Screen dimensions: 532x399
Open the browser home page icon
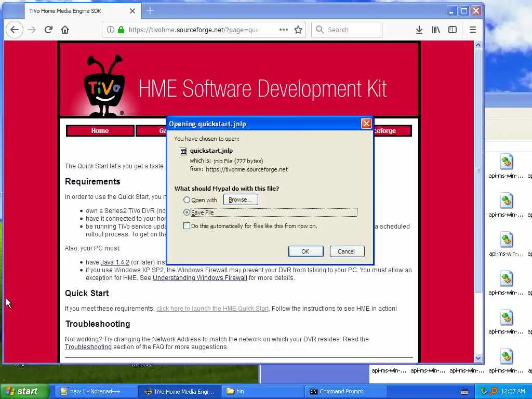[65, 30]
